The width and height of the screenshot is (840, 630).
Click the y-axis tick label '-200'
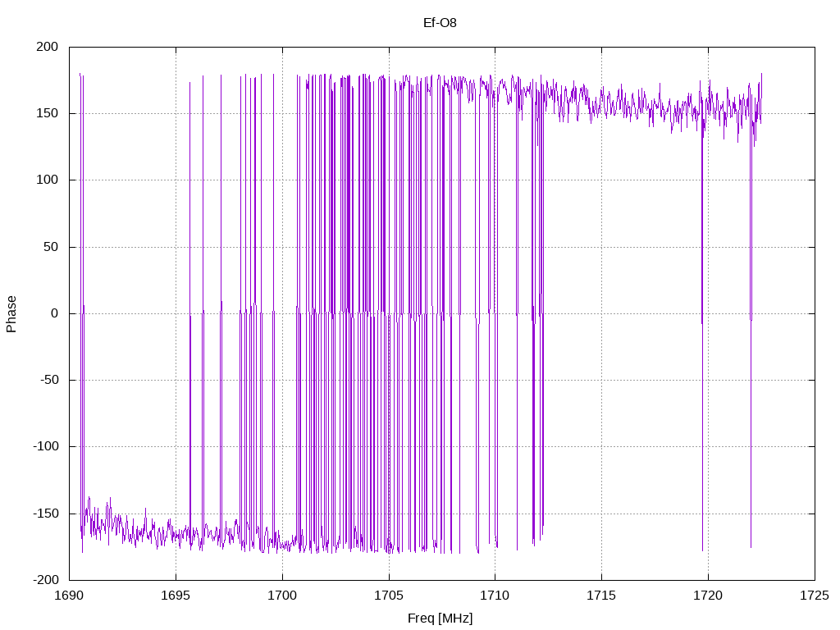click(46, 580)
